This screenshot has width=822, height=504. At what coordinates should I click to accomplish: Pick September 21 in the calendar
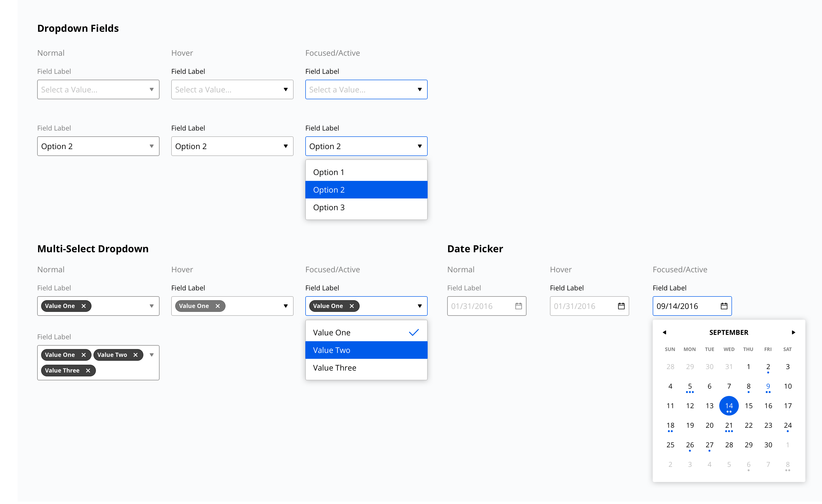coord(729,425)
